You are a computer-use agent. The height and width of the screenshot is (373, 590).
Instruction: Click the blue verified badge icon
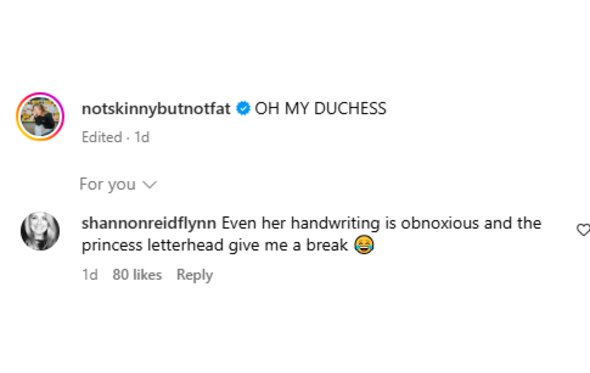click(243, 108)
